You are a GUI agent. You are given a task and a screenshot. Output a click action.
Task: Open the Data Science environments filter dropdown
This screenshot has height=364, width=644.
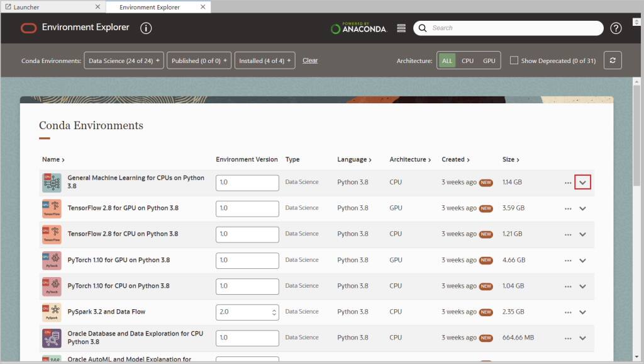123,60
